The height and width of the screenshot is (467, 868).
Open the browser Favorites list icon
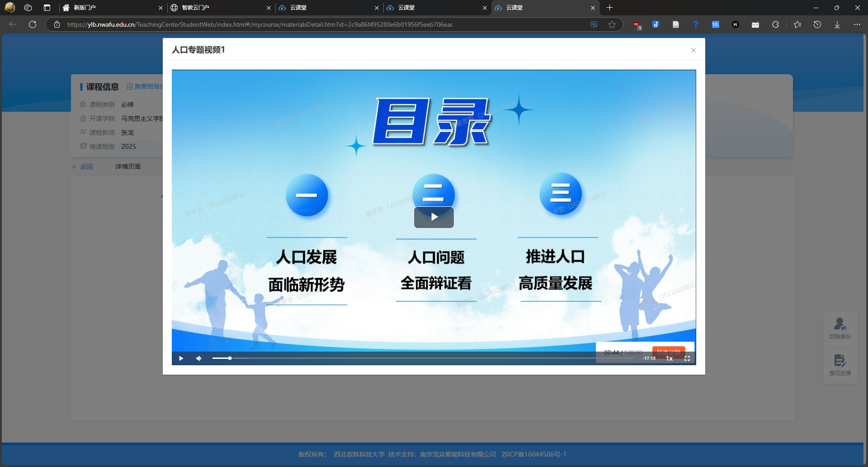point(797,25)
